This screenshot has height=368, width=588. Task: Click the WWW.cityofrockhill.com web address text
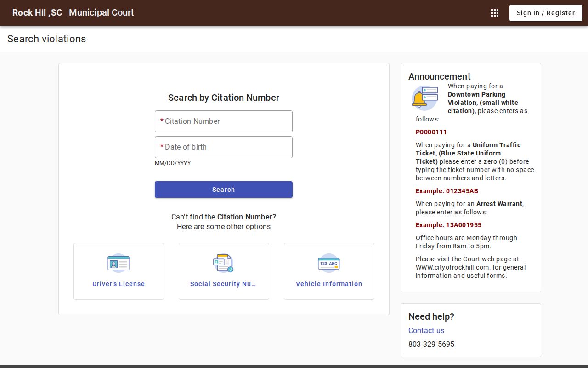click(452, 267)
